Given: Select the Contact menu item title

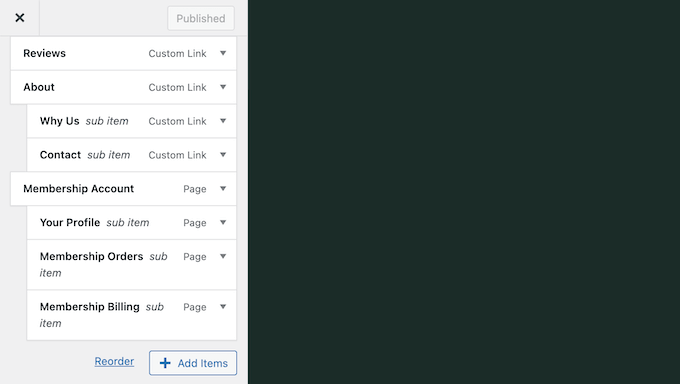Looking at the screenshot, I should point(60,154).
